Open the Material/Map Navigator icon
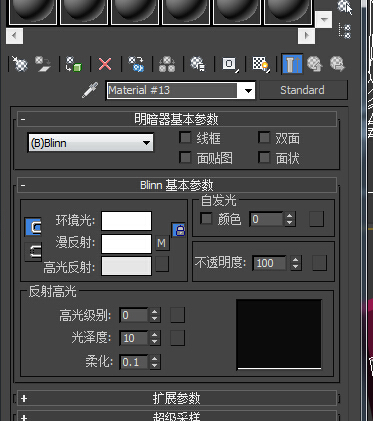The image size is (373, 421). click(345, 31)
